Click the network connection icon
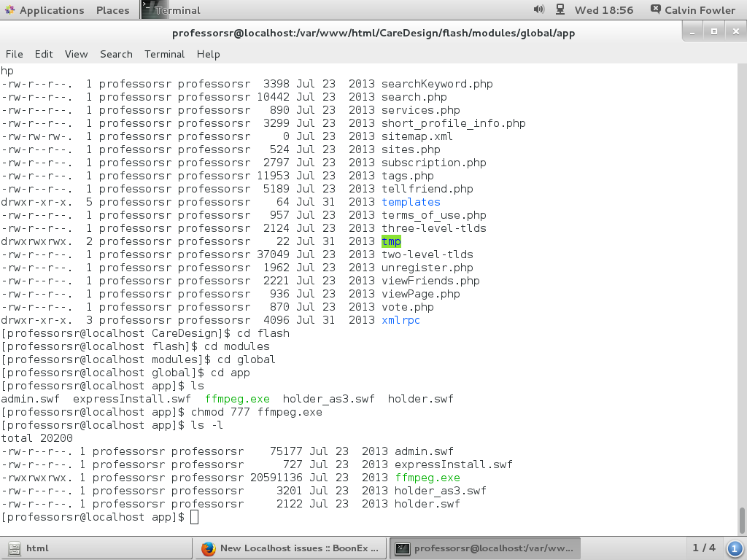 click(560, 10)
